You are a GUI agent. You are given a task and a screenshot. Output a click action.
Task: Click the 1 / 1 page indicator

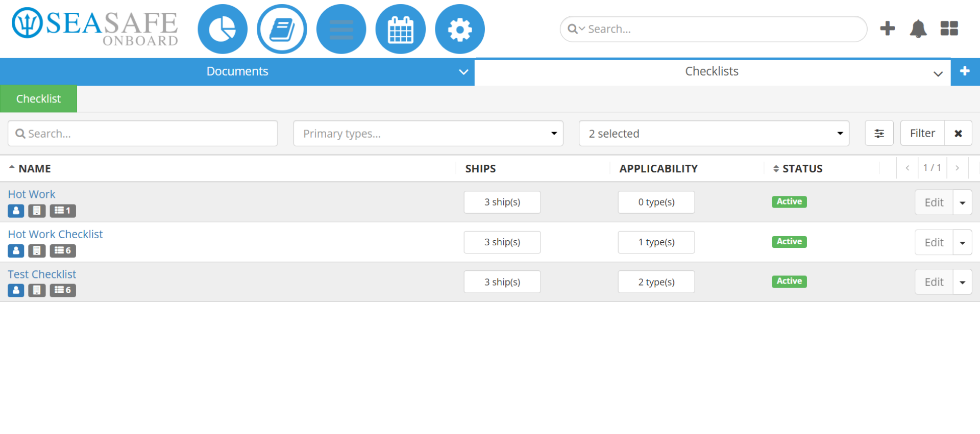tap(932, 168)
